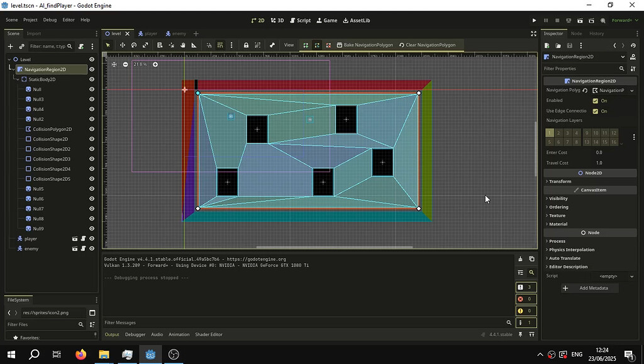Screen dimensions: 644x364
Task: Switch to the Debugger bottom panel
Action: point(135,334)
